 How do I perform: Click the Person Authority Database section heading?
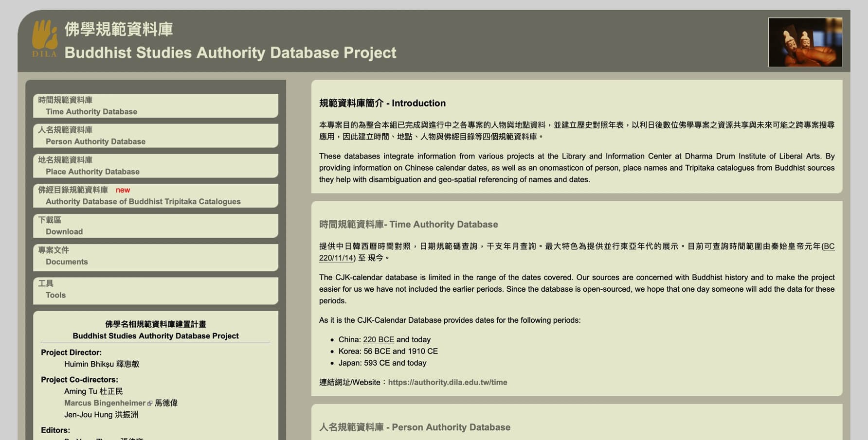(415, 427)
